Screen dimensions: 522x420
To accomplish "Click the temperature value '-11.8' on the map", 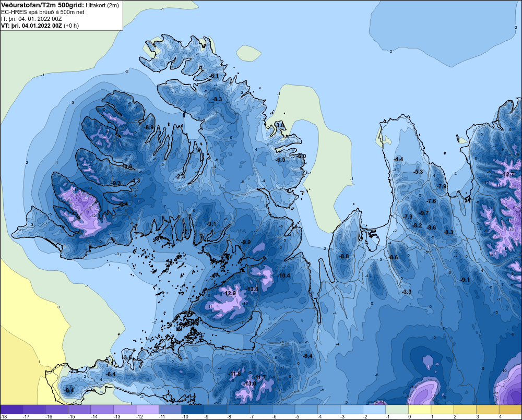I will (234, 374).
